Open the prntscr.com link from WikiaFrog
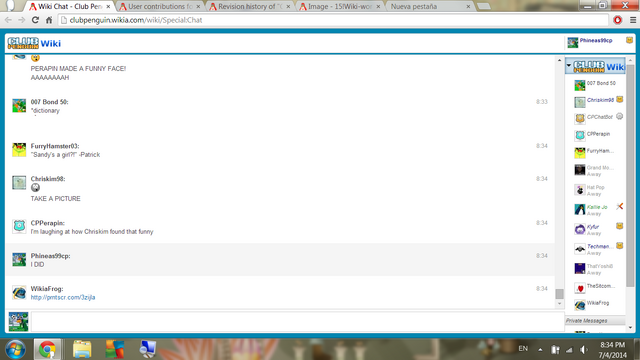Viewport: 640px width, 360px height. click(x=63, y=297)
